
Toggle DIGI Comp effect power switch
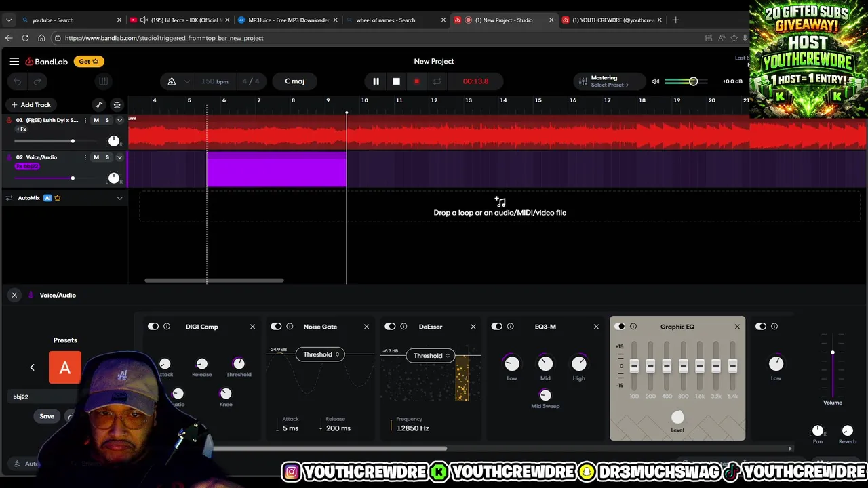coord(153,327)
